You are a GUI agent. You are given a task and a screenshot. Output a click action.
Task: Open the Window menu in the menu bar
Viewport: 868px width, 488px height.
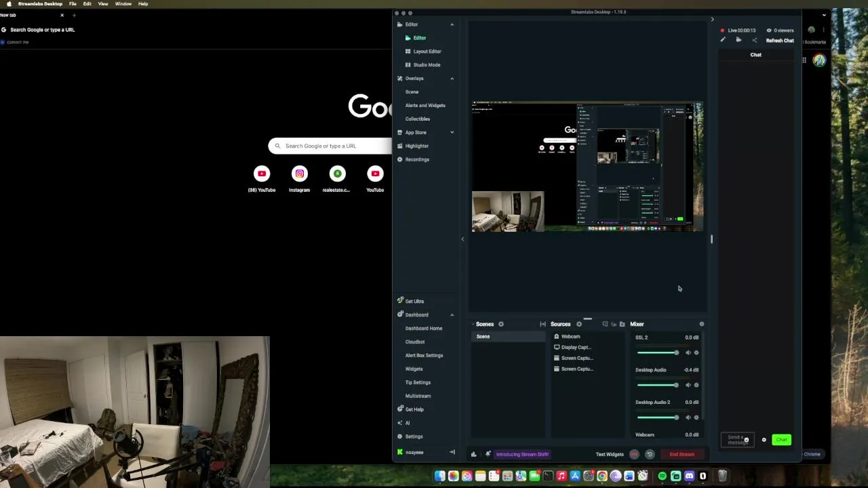(123, 4)
